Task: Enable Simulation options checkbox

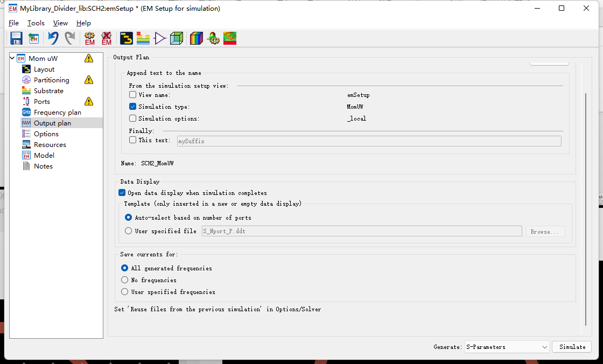Action: point(132,118)
